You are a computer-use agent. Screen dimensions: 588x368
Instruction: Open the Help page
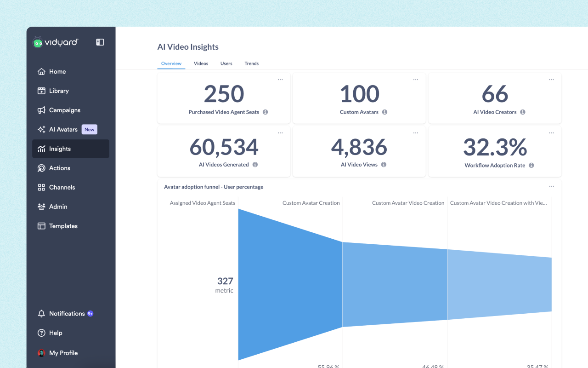click(56, 333)
